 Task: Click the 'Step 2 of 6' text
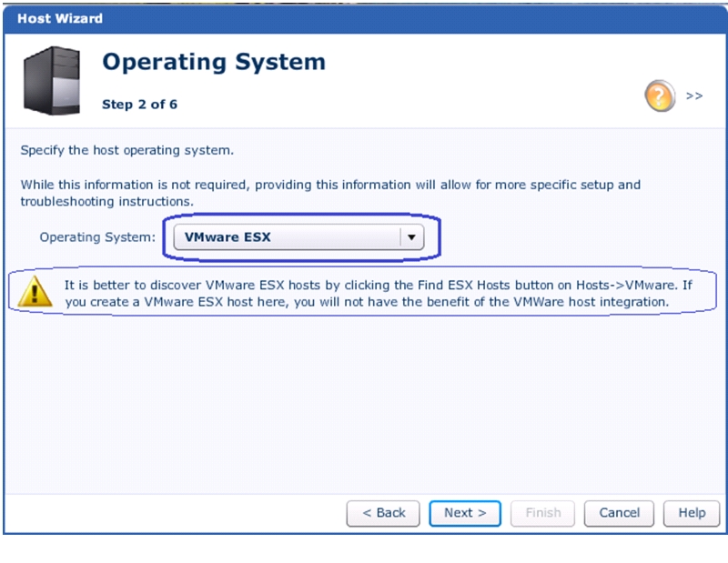point(139,105)
